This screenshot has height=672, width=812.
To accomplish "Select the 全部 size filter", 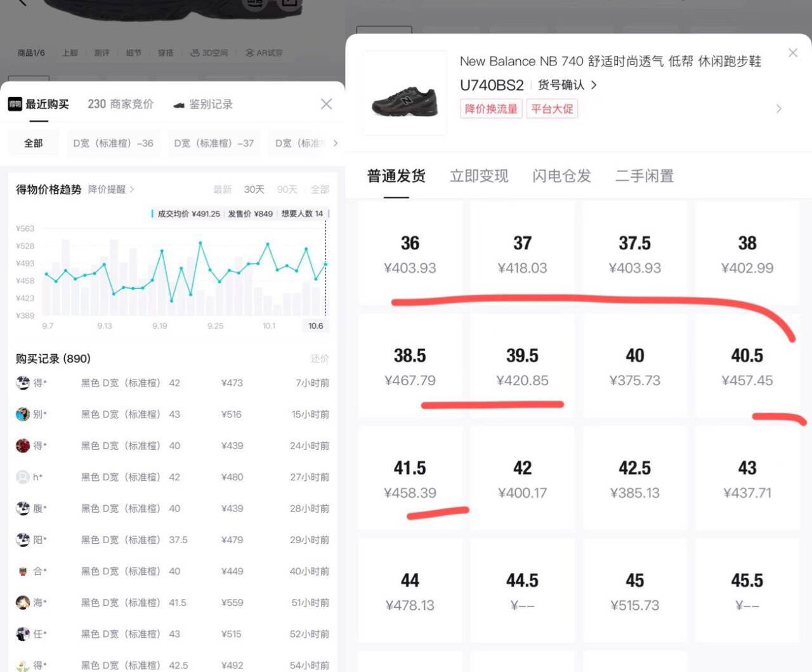I will coord(33,143).
